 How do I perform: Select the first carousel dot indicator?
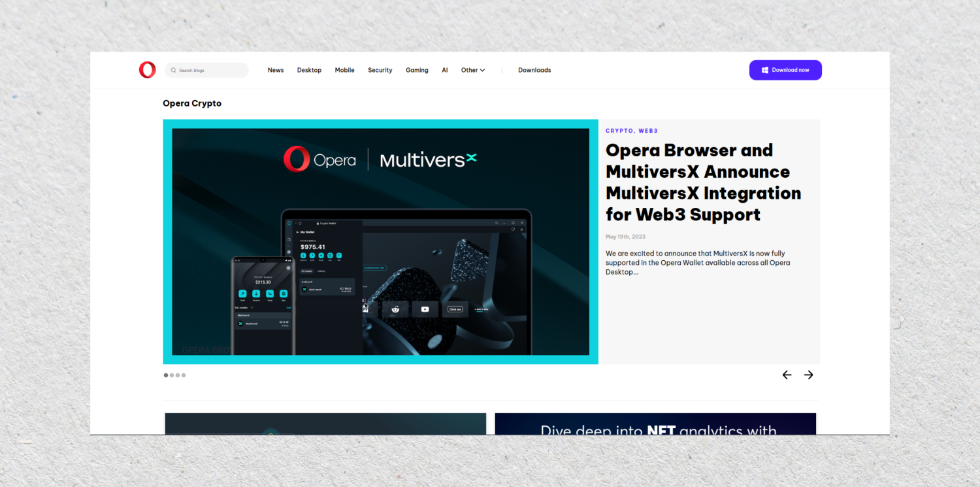tap(166, 375)
